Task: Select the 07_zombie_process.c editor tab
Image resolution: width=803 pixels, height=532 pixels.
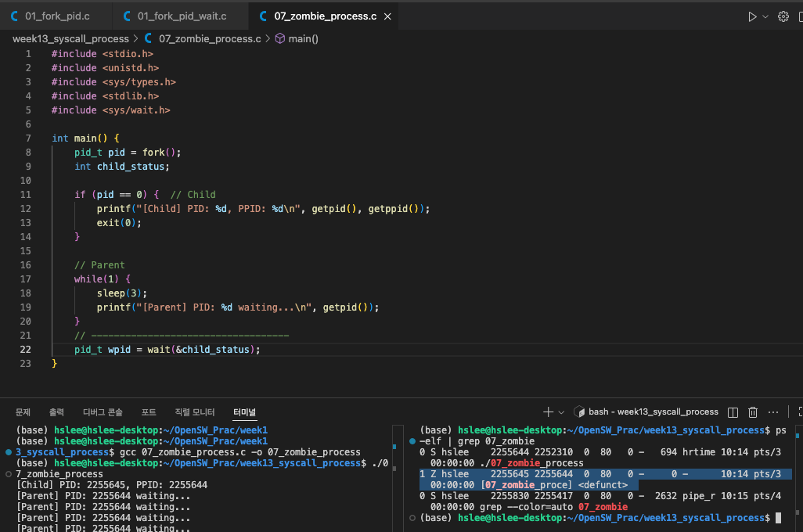Action: [325, 16]
